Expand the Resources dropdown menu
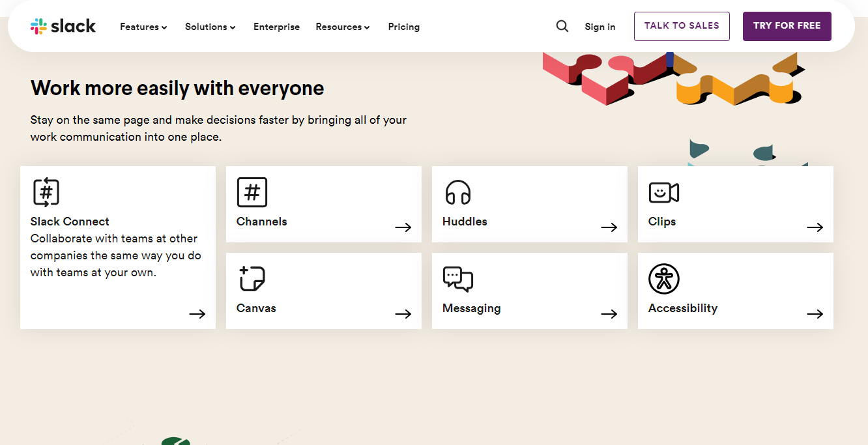868x445 pixels. [x=343, y=27]
